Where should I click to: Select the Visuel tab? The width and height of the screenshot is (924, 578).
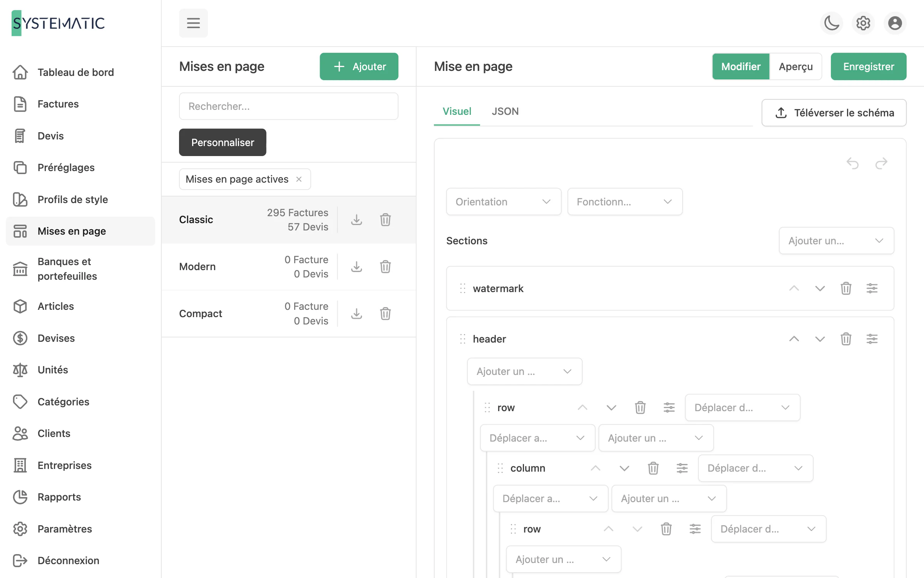[x=457, y=111]
